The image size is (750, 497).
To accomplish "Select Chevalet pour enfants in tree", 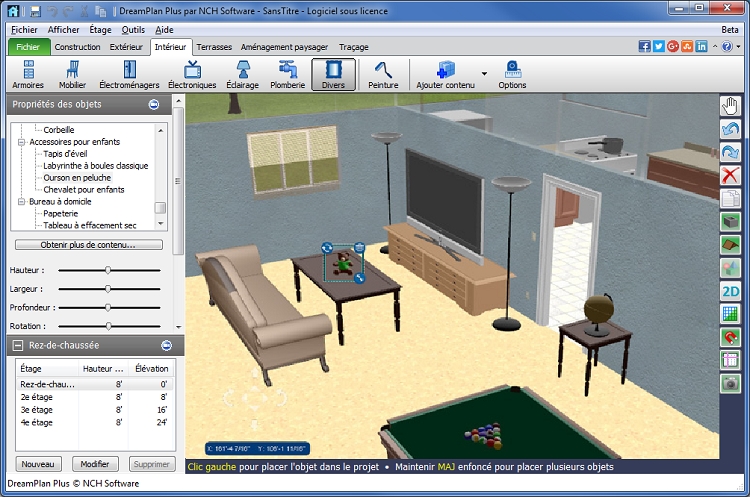I will [x=84, y=189].
